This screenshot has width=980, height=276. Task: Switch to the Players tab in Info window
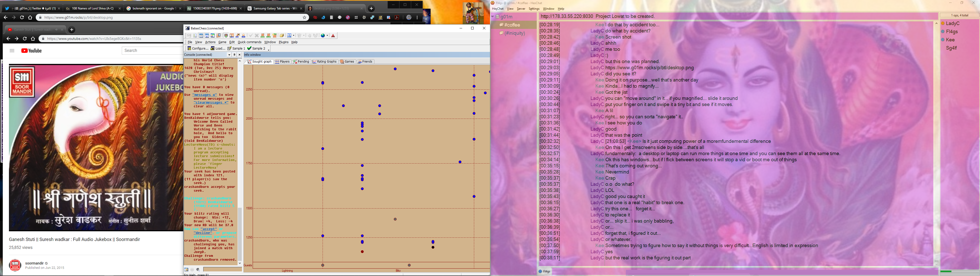282,61
